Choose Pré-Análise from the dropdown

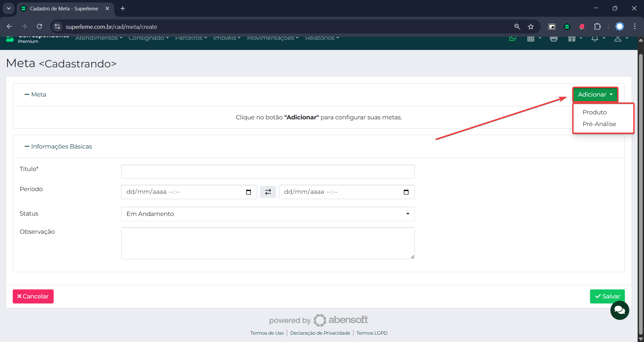(x=599, y=124)
